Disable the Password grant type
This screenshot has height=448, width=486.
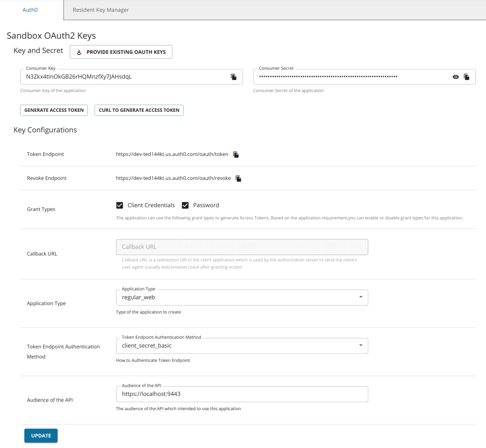185,205
